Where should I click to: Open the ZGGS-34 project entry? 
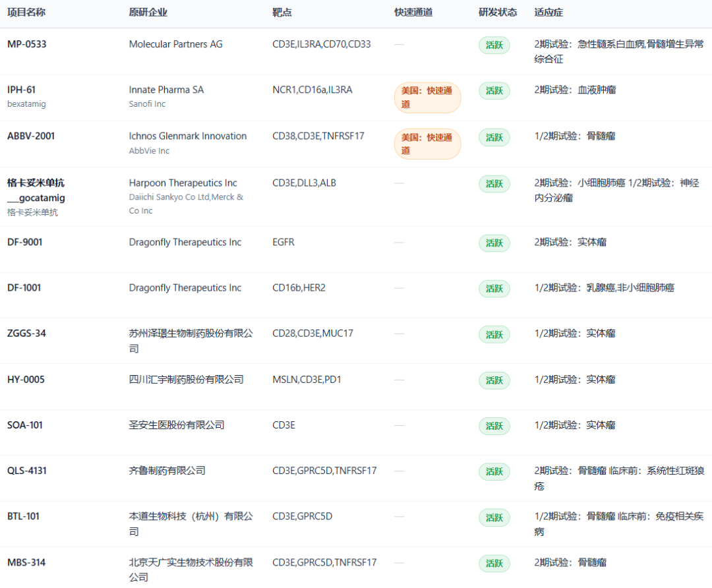point(26,334)
